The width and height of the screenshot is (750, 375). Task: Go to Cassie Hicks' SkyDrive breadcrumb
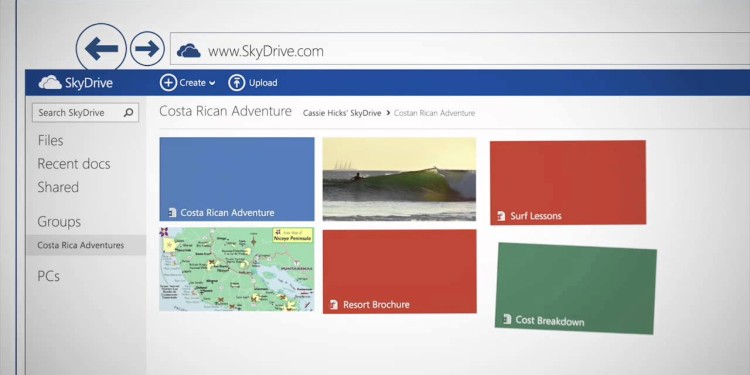tap(342, 113)
